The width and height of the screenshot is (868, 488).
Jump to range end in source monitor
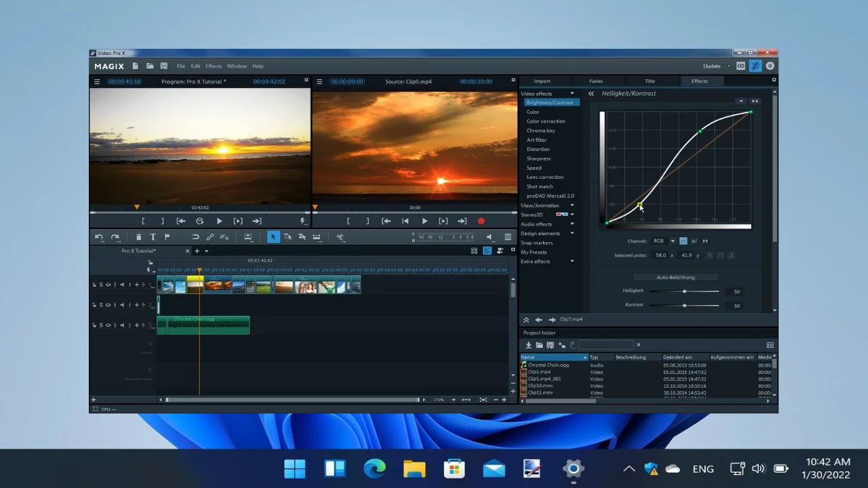(462, 221)
